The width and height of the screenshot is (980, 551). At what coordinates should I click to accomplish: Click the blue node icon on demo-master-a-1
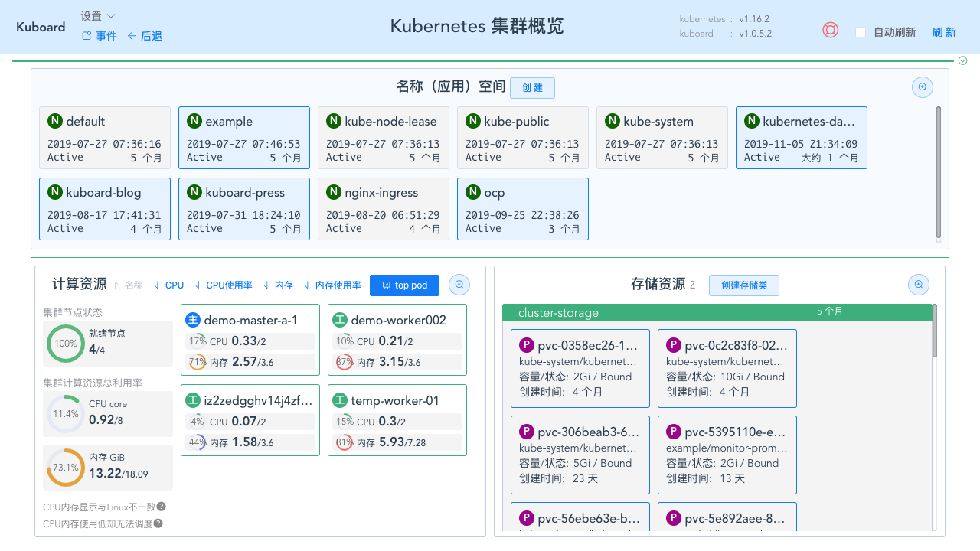(x=193, y=319)
